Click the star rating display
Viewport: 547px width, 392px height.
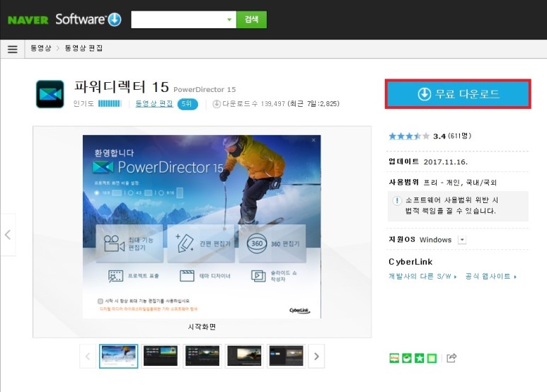pos(409,136)
